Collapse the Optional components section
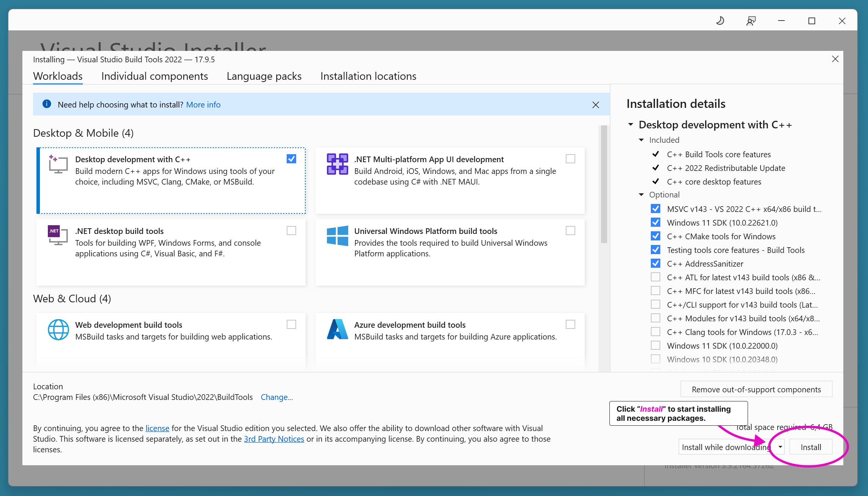Viewport: 868px width, 496px height. [641, 195]
